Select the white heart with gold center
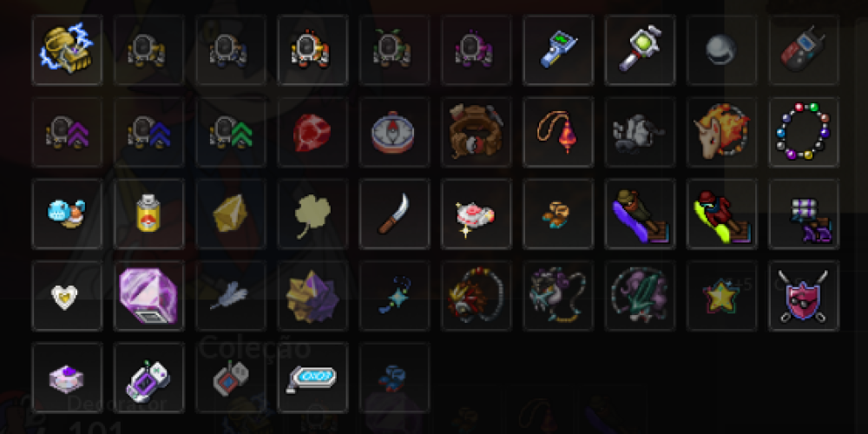 tap(67, 296)
